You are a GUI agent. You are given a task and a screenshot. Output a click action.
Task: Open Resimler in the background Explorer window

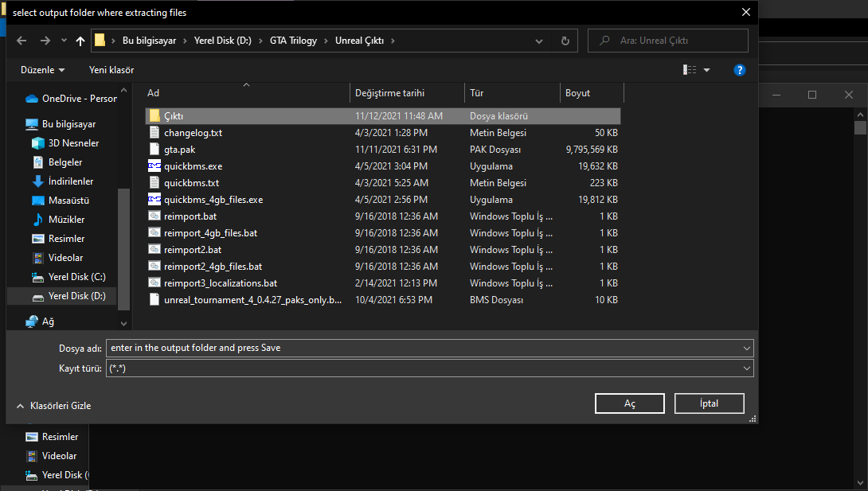point(53,437)
